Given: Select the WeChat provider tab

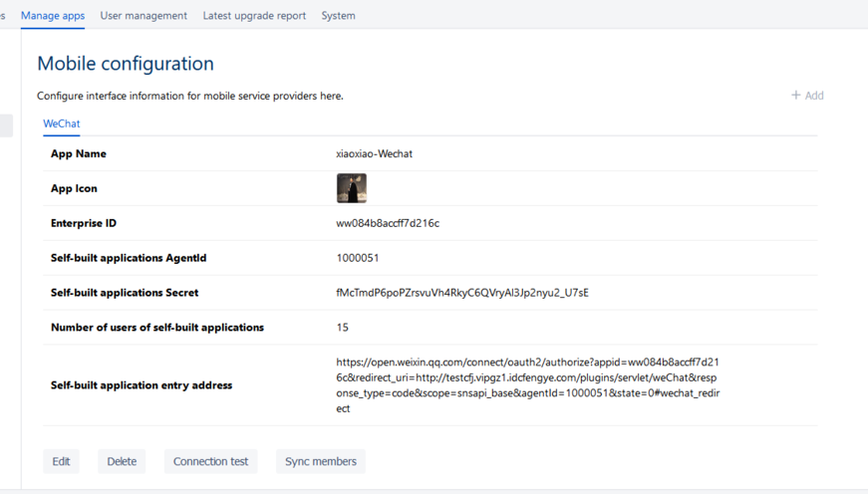Looking at the screenshot, I should click(x=61, y=123).
